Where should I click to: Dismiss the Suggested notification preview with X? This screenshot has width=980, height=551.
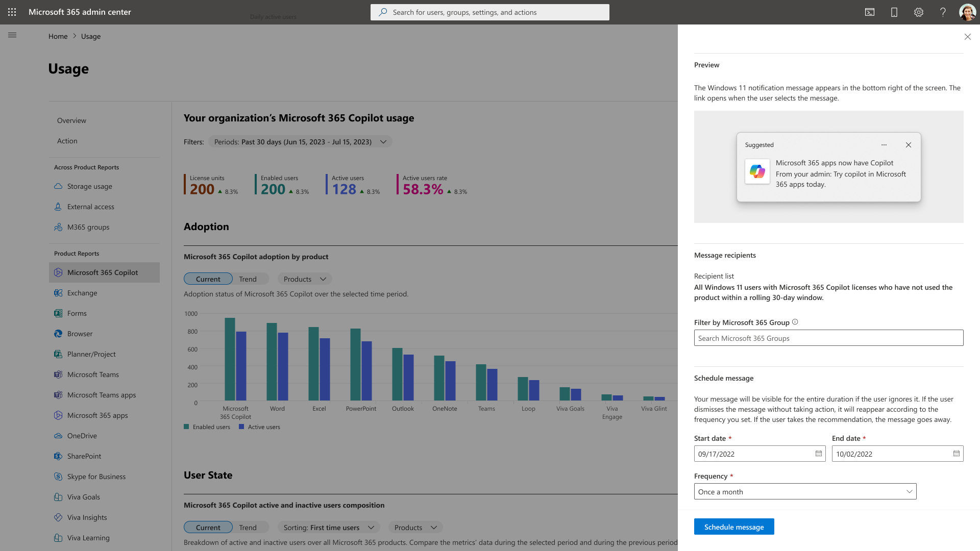pos(909,145)
